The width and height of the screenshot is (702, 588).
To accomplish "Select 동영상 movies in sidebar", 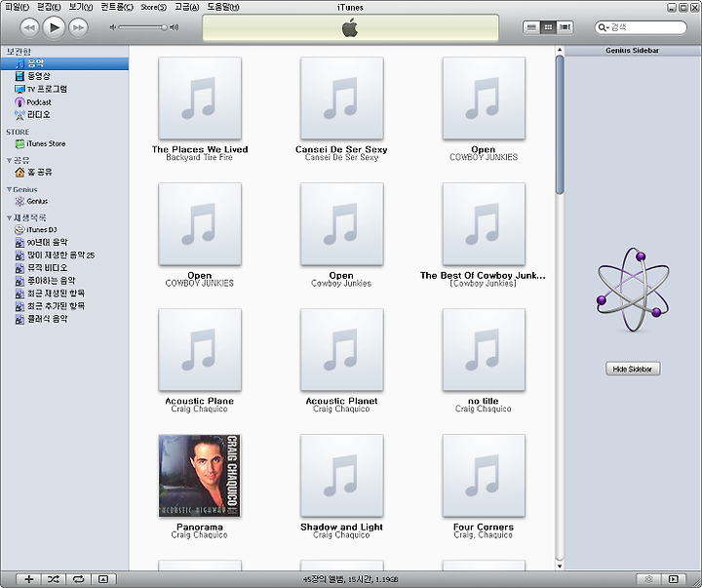I will tap(64, 76).
